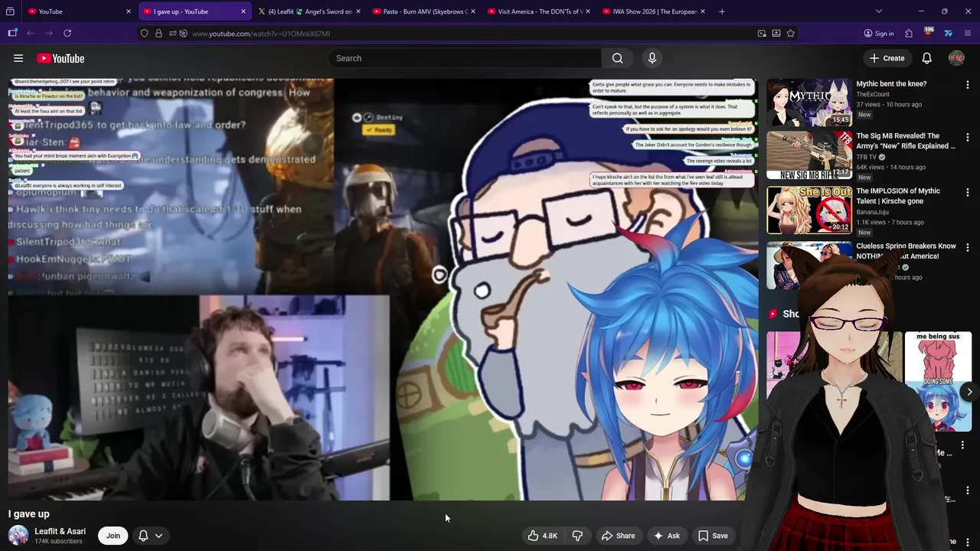Like the video with thumbs-up button
Image resolution: width=980 pixels, height=551 pixels.
pos(542,536)
